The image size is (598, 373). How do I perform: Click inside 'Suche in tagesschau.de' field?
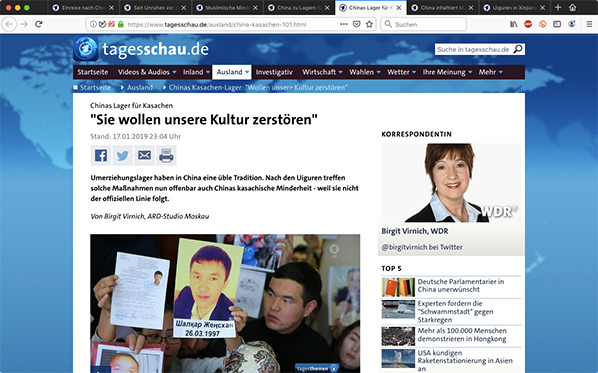[473, 49]
